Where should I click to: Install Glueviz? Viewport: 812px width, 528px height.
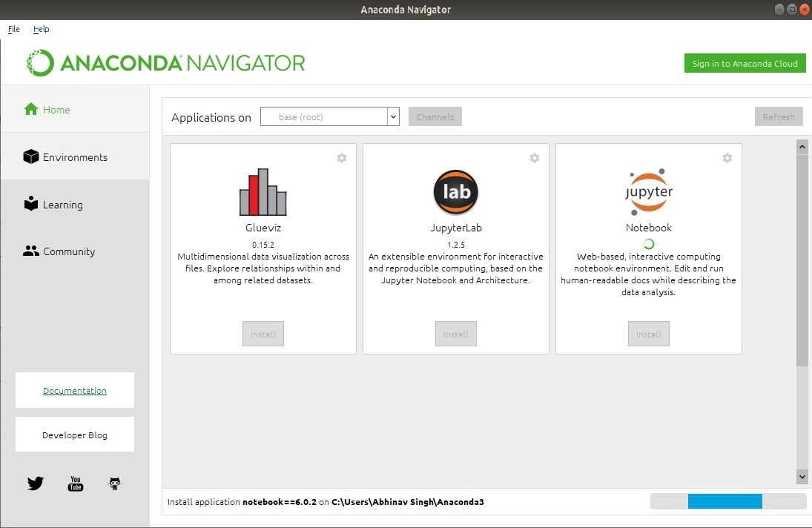click(x=263, y=334)
